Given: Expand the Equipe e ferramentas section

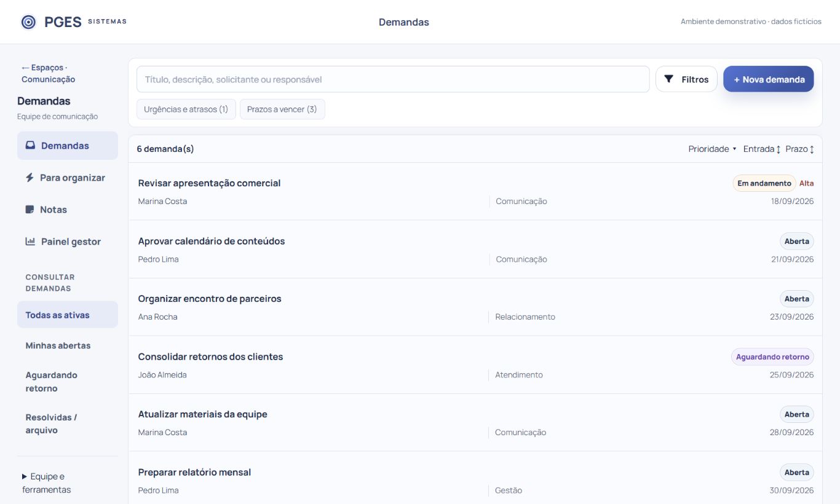Looking at the screenshot, I should click(x=47, y=483).
